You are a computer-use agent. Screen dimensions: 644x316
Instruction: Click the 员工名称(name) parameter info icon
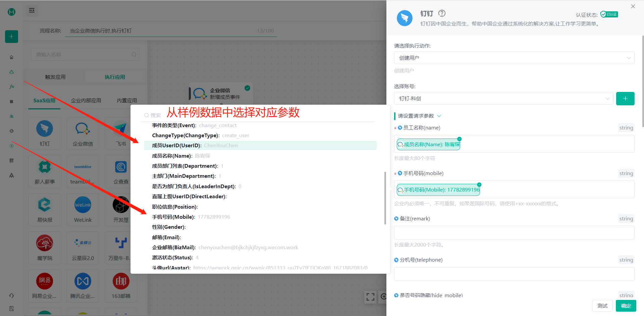click(400, 128)
